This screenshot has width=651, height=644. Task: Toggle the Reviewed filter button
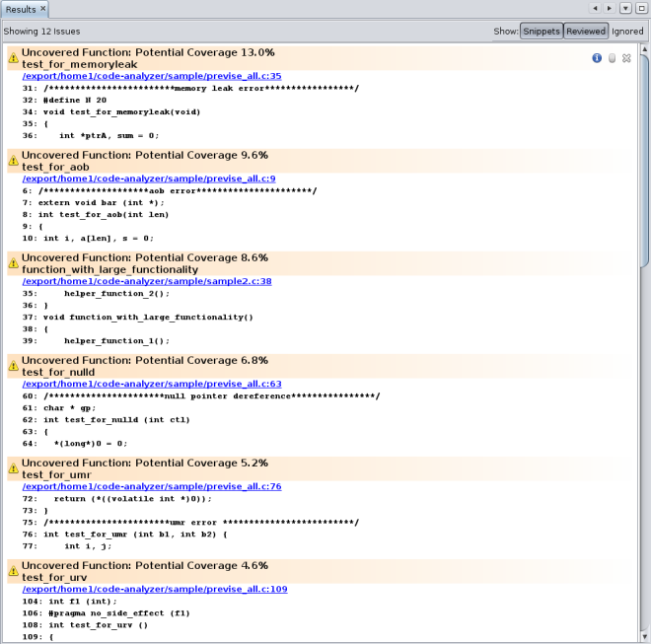586,32
